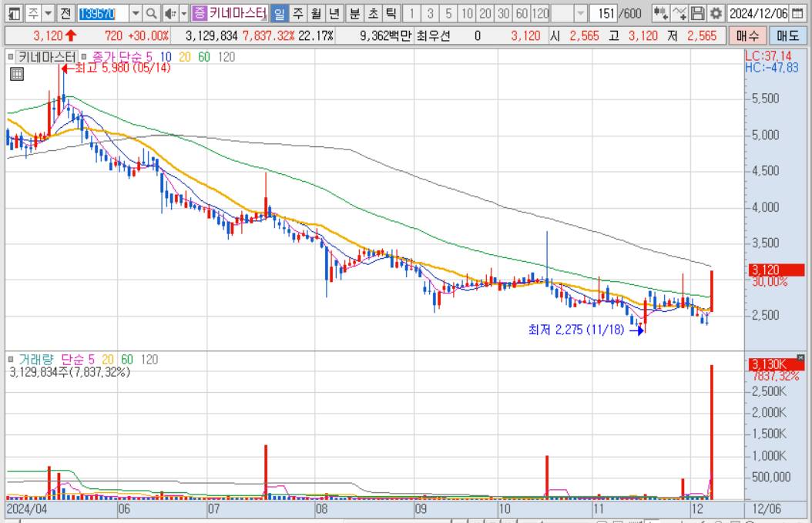812x523 pixels.
Task: Click the red 3,120 price axis tag
Action: [777, 270]
